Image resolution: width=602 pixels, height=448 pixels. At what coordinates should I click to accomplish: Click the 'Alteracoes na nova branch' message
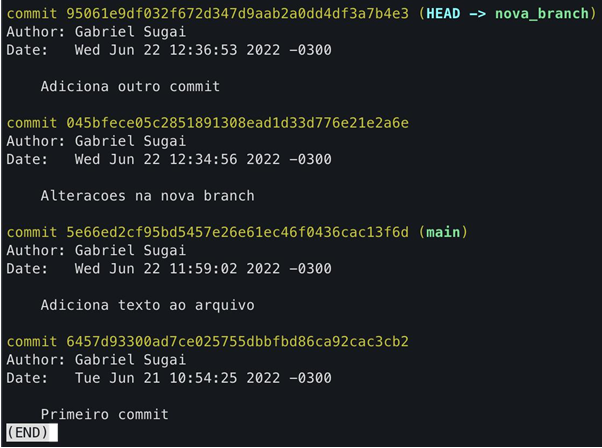147,196
